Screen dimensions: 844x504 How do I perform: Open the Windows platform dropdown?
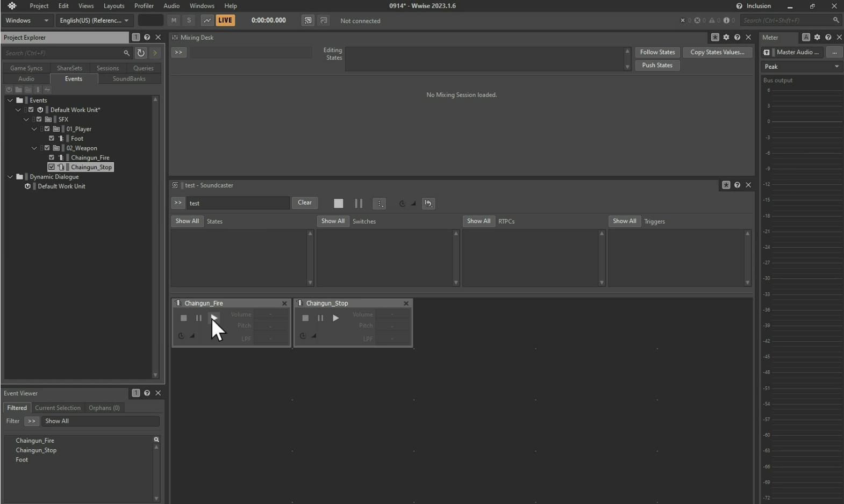point(27,20)
